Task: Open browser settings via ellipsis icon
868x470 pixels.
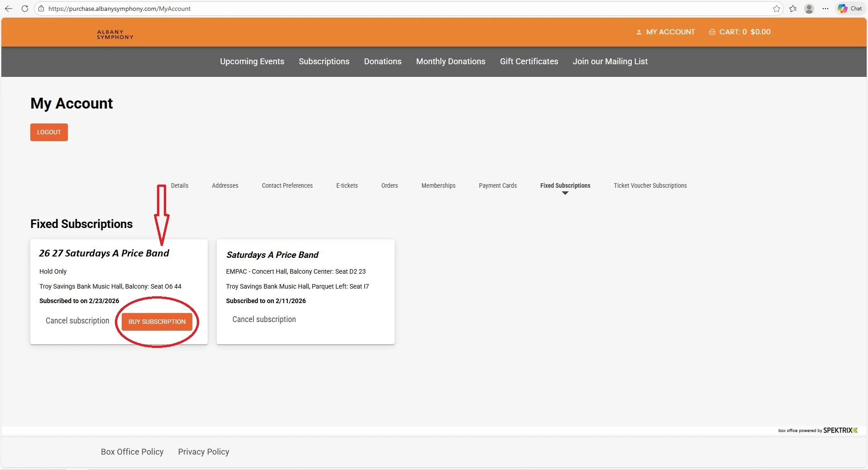Action: [825, 9]
